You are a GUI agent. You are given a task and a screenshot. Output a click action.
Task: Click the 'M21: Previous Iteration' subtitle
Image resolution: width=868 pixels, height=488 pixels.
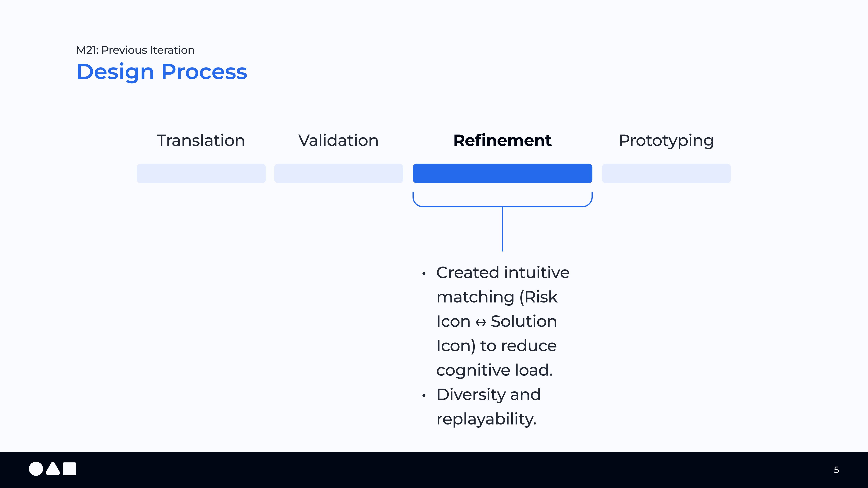pyautogui.click(x=135, y=50)
